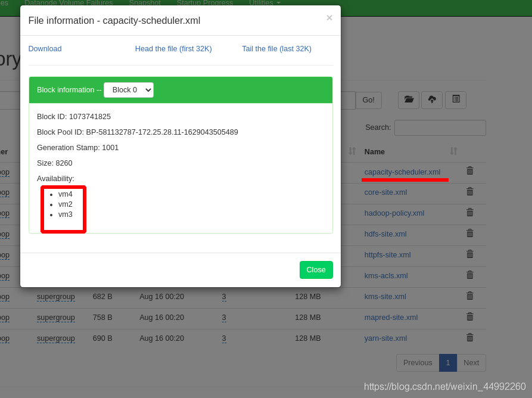Image resolution: width=532 pixels, height=398 pixels.
Task: Open hdfs-site.xml file link
Action: coord(385,234)
